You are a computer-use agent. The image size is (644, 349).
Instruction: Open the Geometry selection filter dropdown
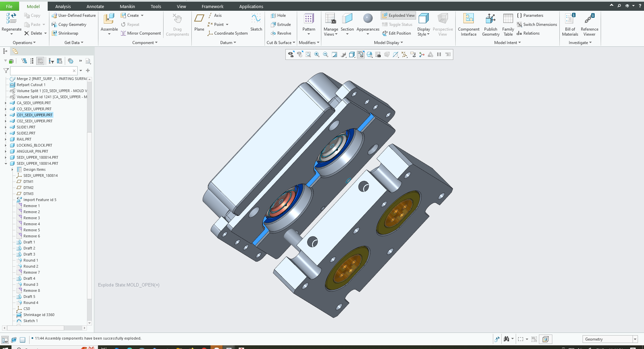(x=635, y=339)
